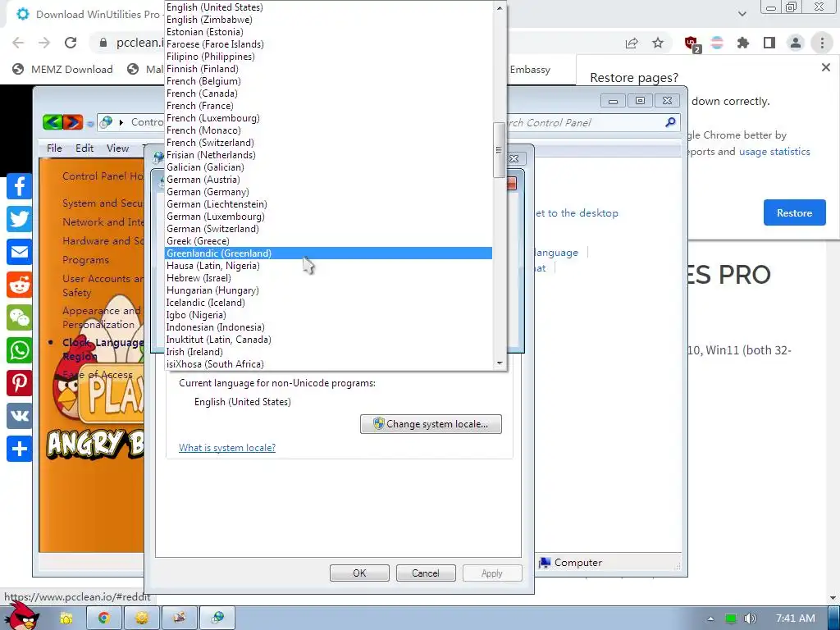Click Control Panel back arrow
Screen dimensions: 840x630
coord(52,122)
